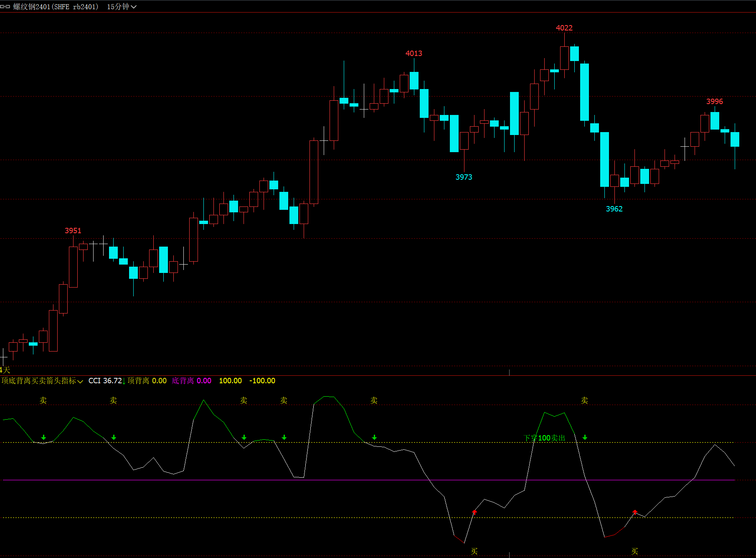Screen dimensions: 756x558
Task: Click the green sell arrow beside 下穿100卖出
Action: [585, 437]
